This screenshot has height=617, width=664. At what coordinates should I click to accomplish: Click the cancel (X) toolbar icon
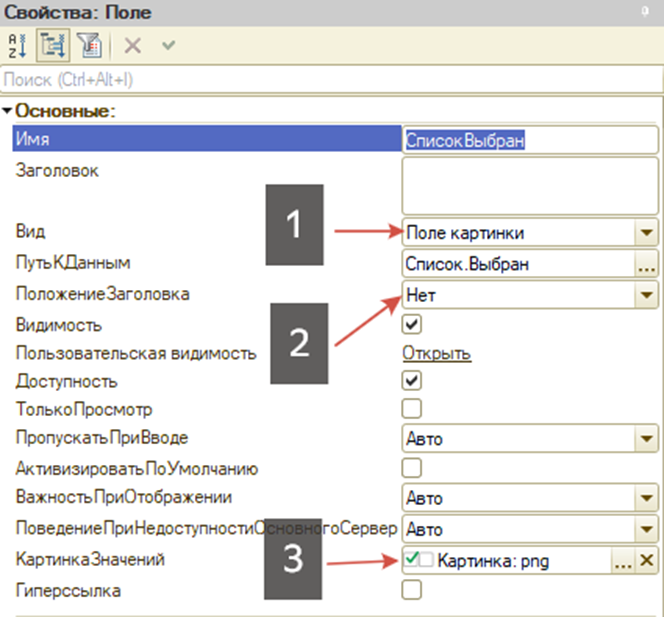pos(132,44)
